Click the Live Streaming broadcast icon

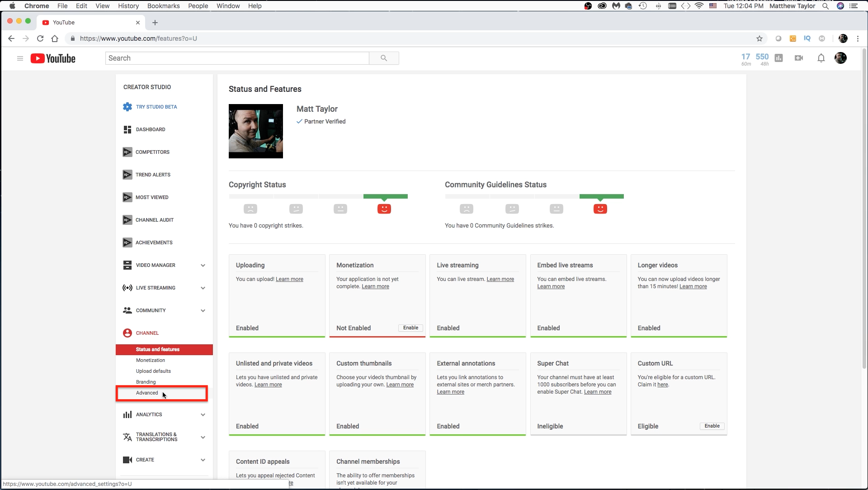click(127, 288)
